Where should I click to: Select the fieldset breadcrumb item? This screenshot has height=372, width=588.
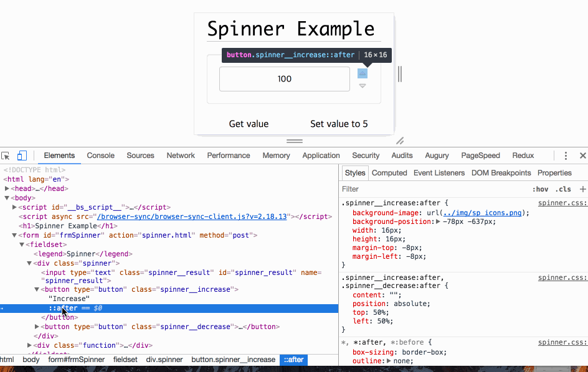pos(125,360)
